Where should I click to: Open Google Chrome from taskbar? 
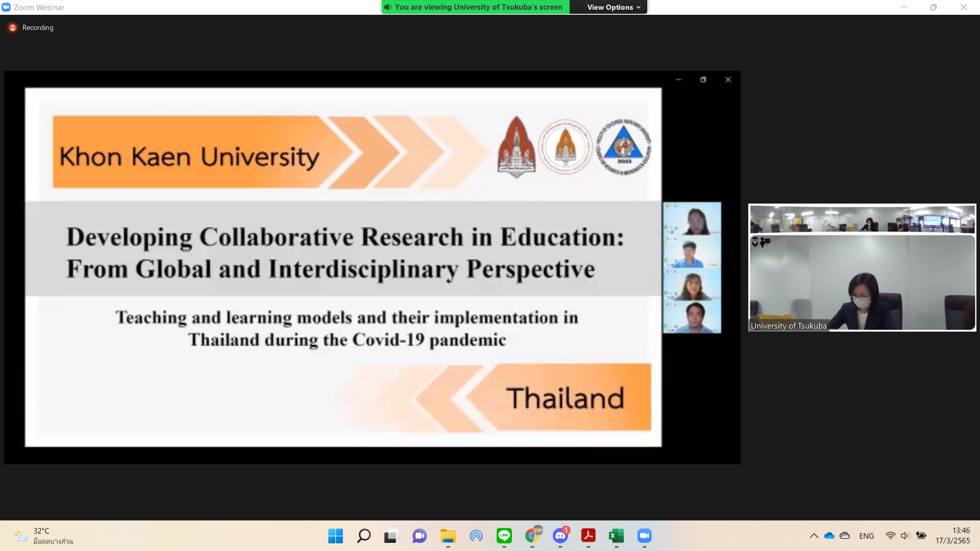[532, 536]
